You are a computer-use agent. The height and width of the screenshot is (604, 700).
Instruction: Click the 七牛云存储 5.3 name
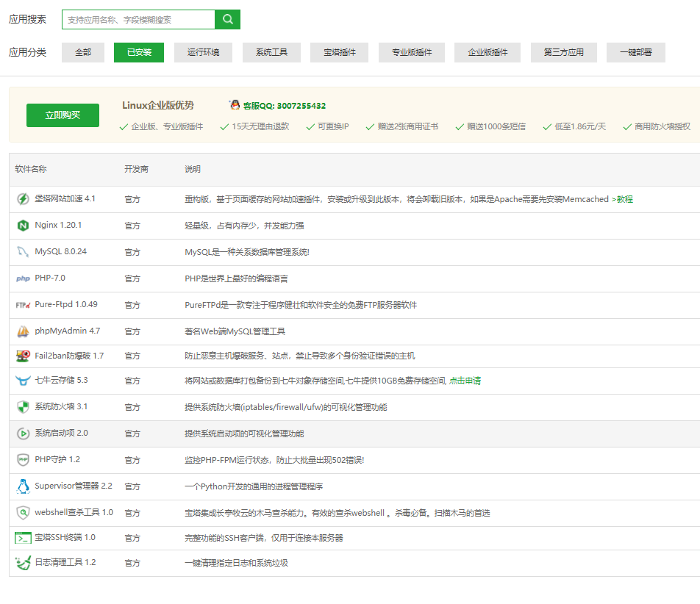(62, 380)
